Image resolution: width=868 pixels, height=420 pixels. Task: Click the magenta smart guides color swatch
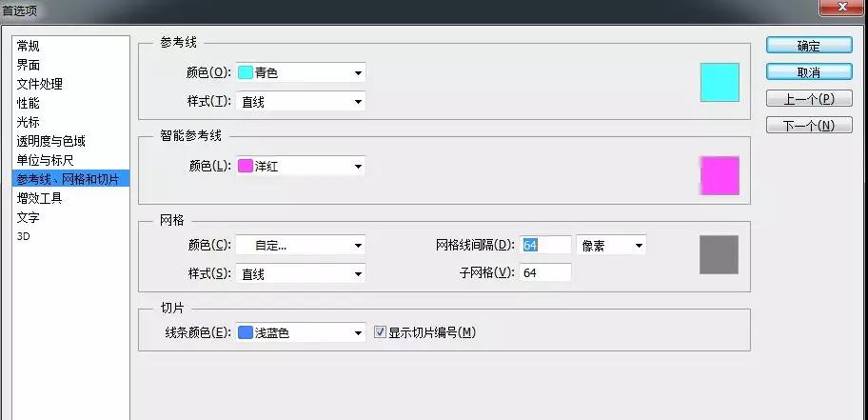point(720,175)
